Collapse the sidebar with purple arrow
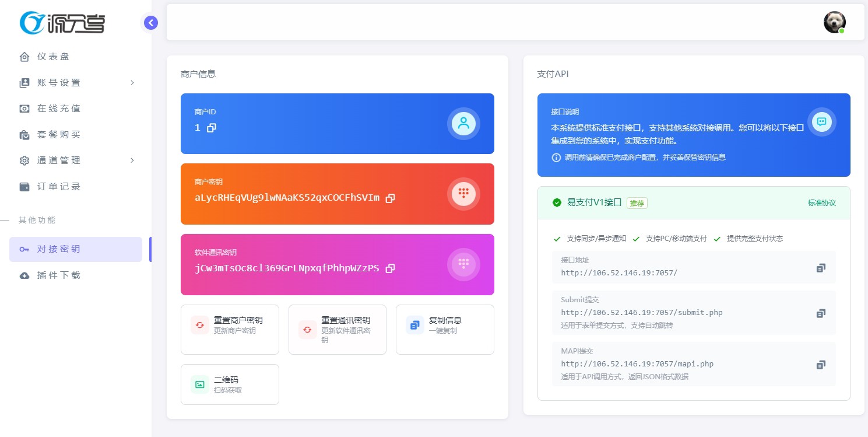The width and height of the screenshot is (868, 437). tap(151, 23)
